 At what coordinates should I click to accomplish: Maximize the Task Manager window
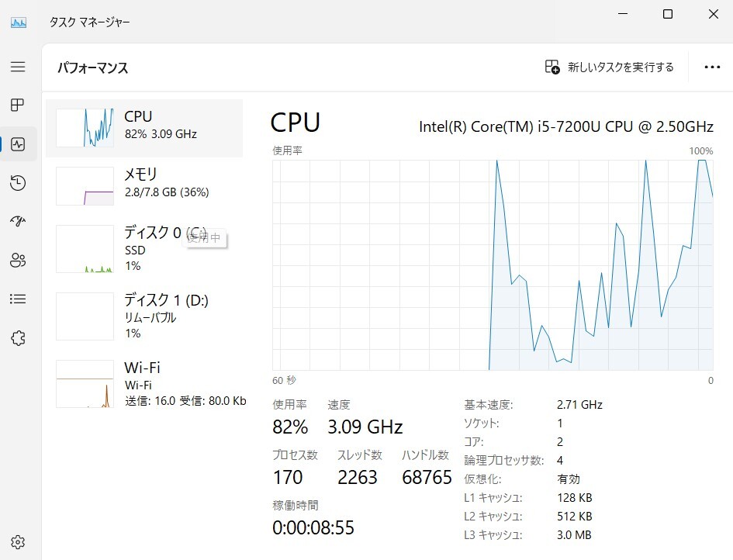coord(668,14)
